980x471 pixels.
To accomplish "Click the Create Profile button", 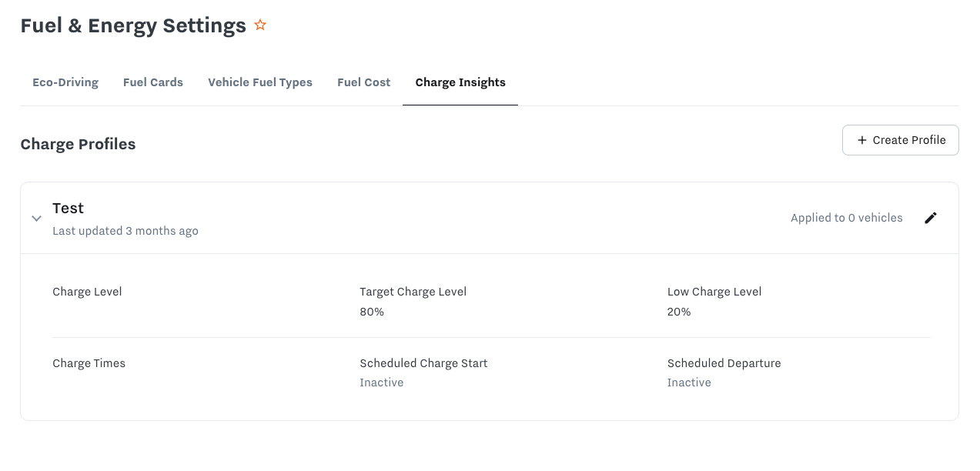I will [900, 140].
